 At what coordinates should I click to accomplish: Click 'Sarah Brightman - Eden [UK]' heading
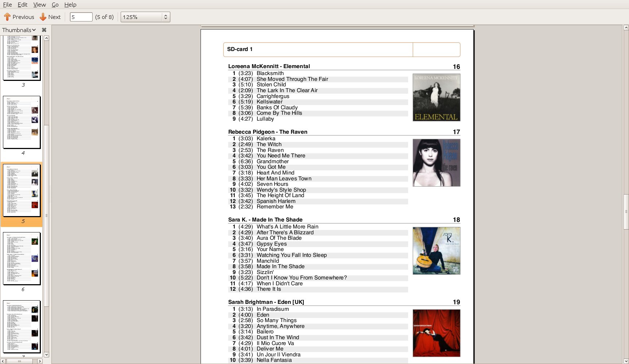266,302
